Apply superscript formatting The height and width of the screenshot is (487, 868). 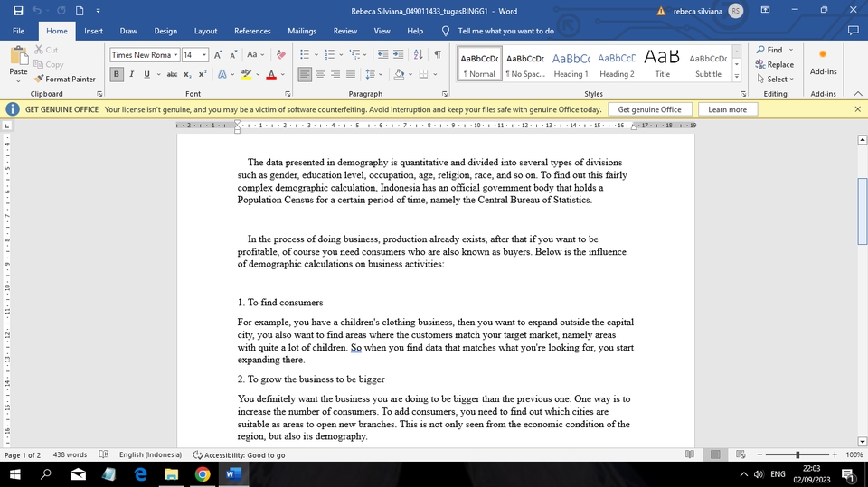pos(202,74)
